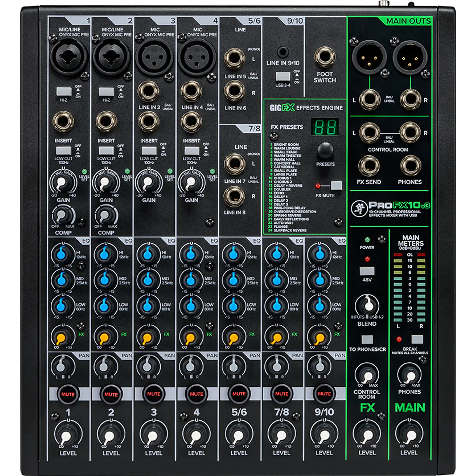Click the channel 3 XLR MIC input
This screenshot has width=476, height=476.
coord(154,56)
